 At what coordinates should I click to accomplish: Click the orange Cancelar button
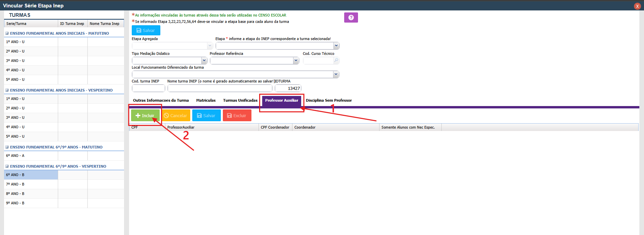pyautogui.click(x=175, y=115)
